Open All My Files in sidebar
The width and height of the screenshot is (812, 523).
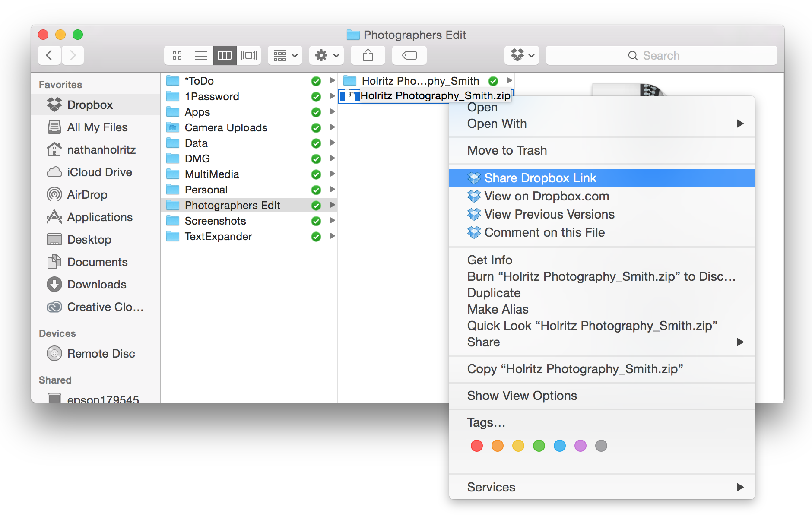coord(96,127)
